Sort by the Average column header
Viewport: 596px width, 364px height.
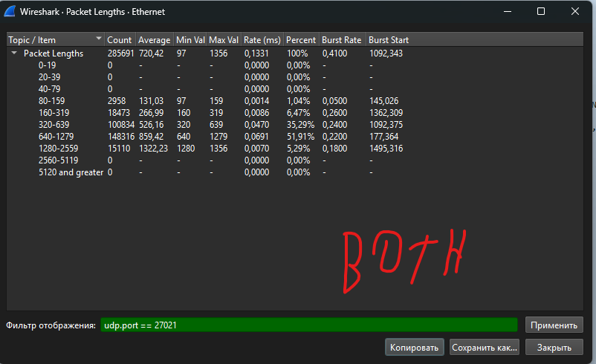(154, 39)
